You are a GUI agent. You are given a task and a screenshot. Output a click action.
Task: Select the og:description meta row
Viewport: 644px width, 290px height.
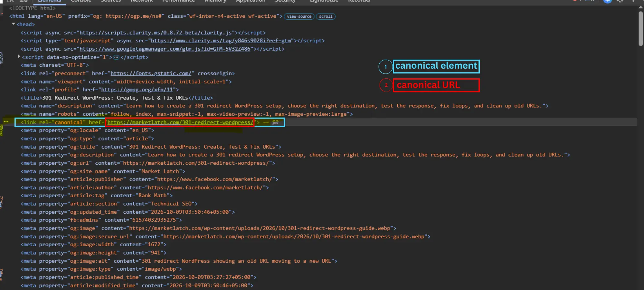click(295, 155)
